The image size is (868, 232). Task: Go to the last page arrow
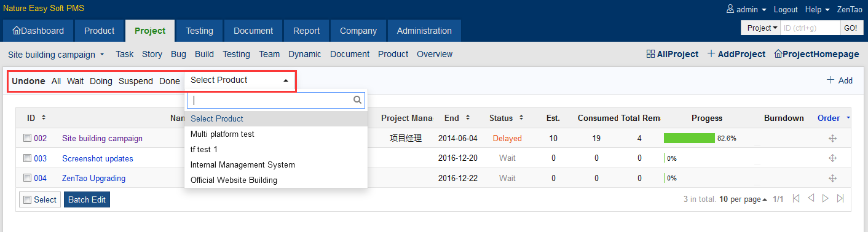coord(840,198)
